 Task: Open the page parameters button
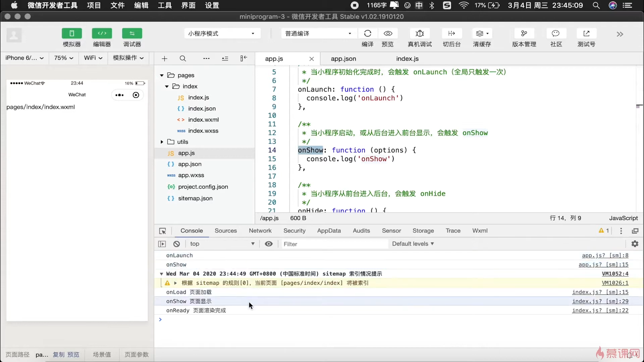tap(137, 355)
